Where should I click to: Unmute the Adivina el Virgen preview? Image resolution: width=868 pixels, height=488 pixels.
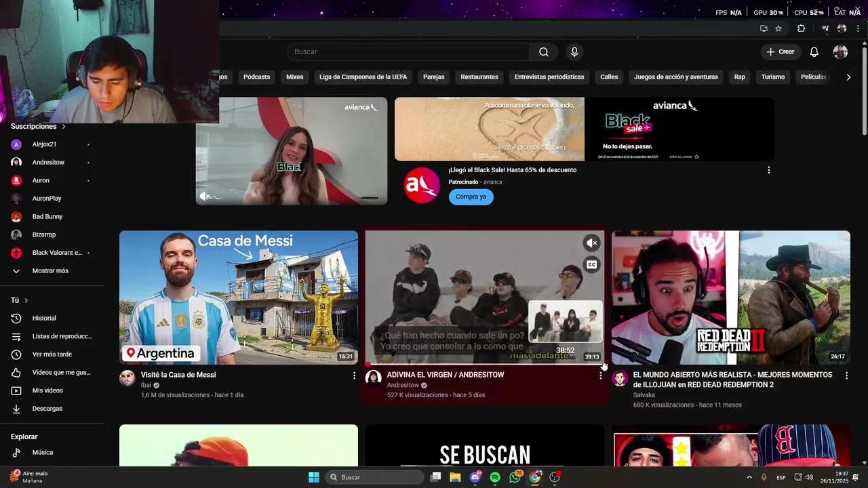point(592,243)
